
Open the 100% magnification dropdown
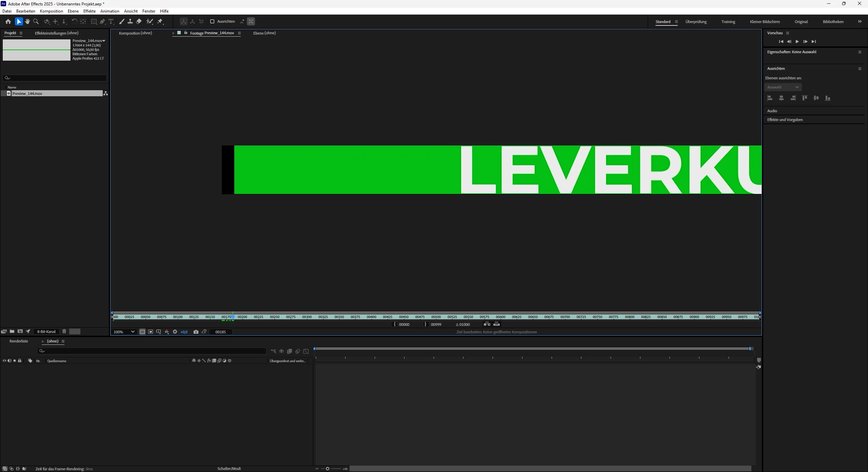[x=124, y=332]
